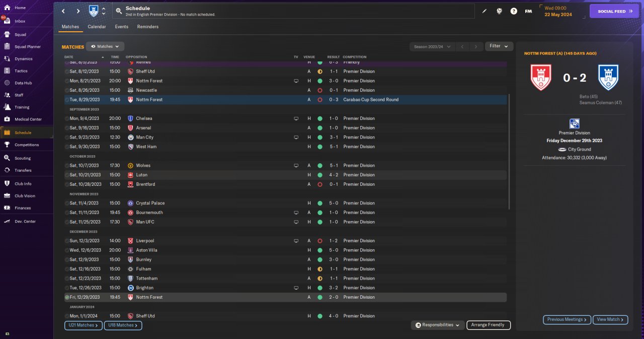The width and height of the screenshot is (644, 339).
Task: Click the Brighton opposition name
Action: pyautogui.click(x=144, y=288)
